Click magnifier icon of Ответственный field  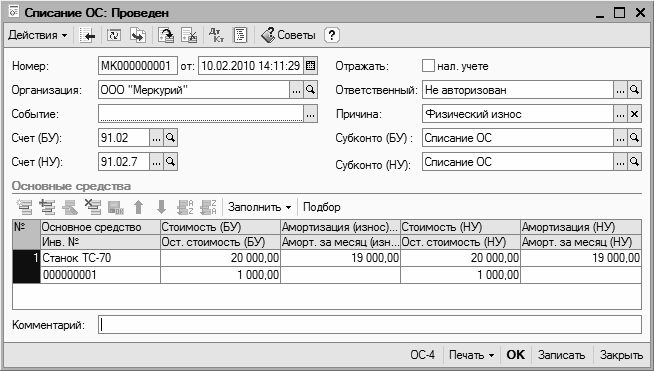pyautogui.click(x=634, y=90)
